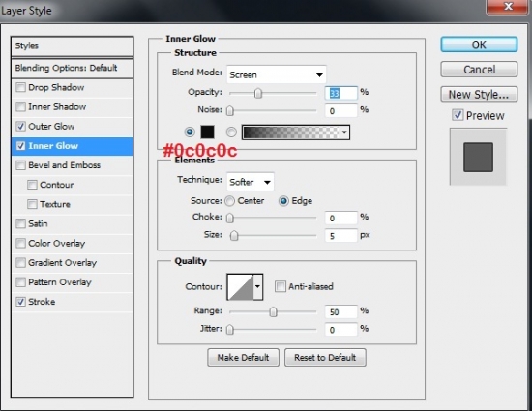Toggle the Anti-aliased checkbox
This screenshot has width=532, height=411.
(281, 286)
